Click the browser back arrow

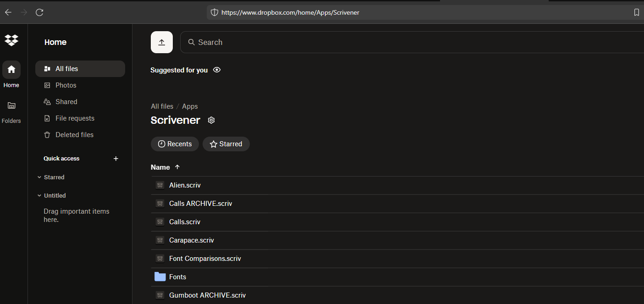tap(8, 12)
